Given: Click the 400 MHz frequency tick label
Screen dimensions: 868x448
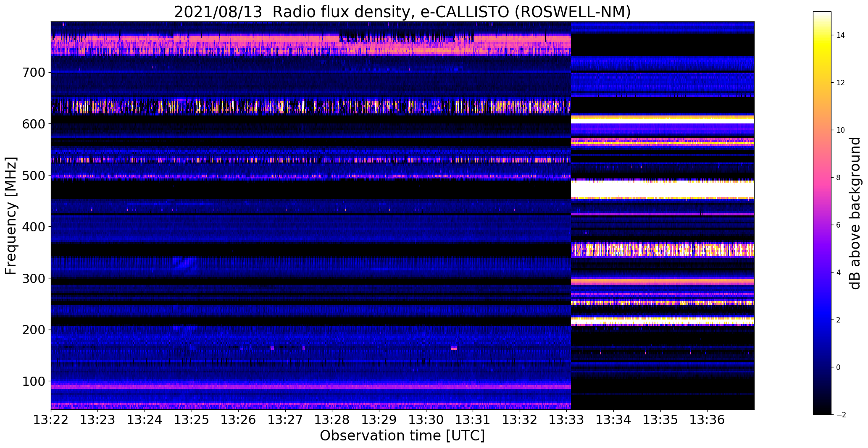Looking at the screenshot, I should (x=33, y=227).
